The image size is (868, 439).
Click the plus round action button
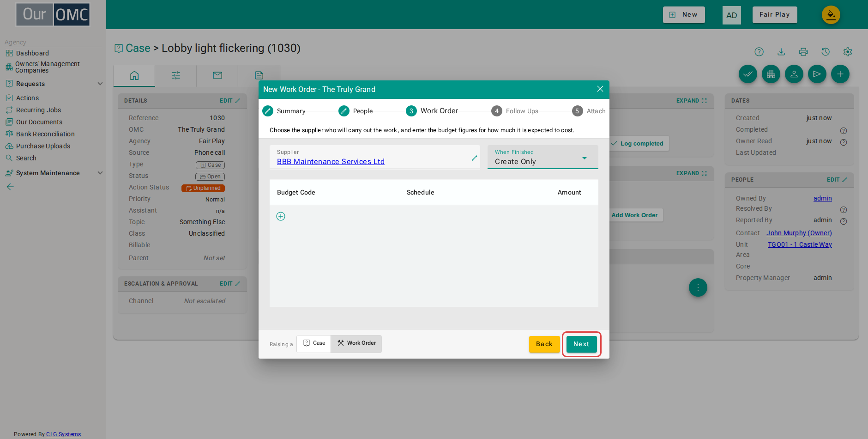point(840,74)
